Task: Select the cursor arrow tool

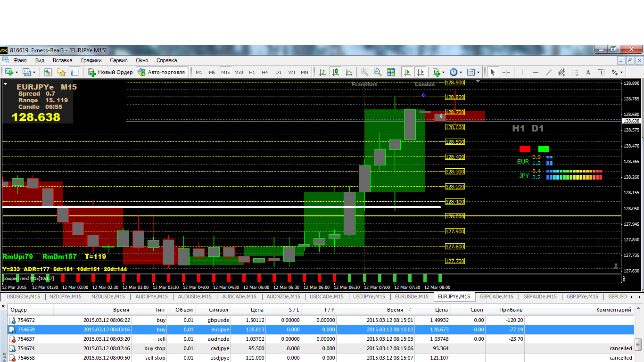Action: (493, 72)
